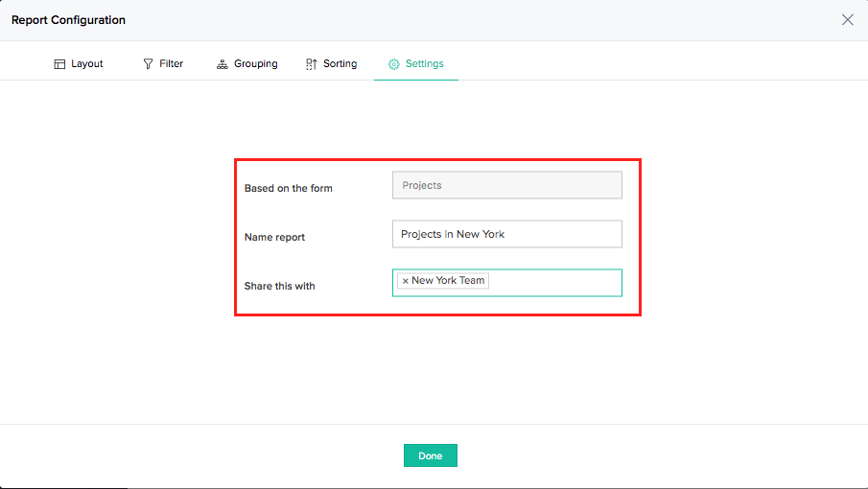Click the Filter funnel icon
Screen dimensions: 868x489
pos(148,64)
